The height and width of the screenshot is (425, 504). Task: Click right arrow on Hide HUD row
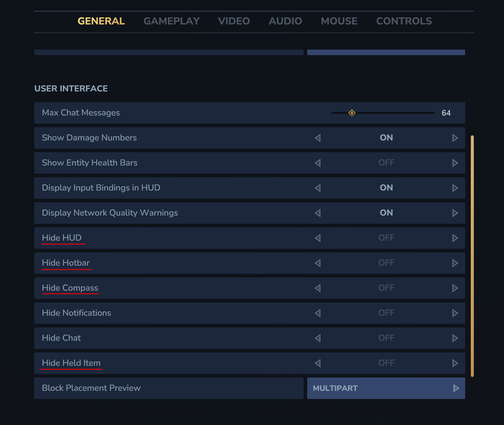click(x=455, y=238)
